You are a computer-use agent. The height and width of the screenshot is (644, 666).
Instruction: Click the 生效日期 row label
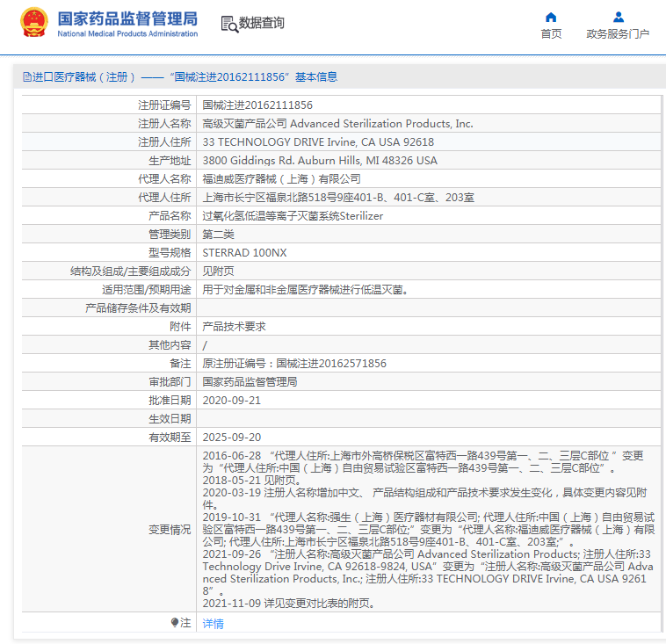point(170,419)
